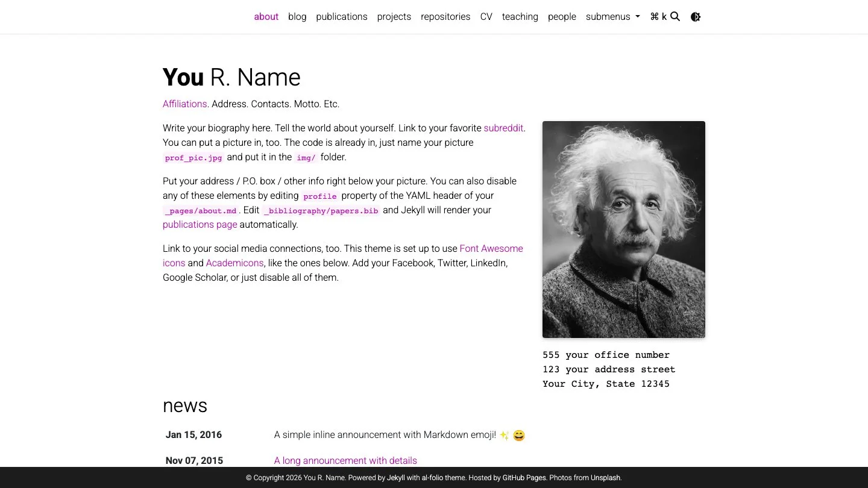Viewport: 868px width, 488px height.
Task: Click the '_bibliography/papers.bib' code text
Action: point(321,211)
